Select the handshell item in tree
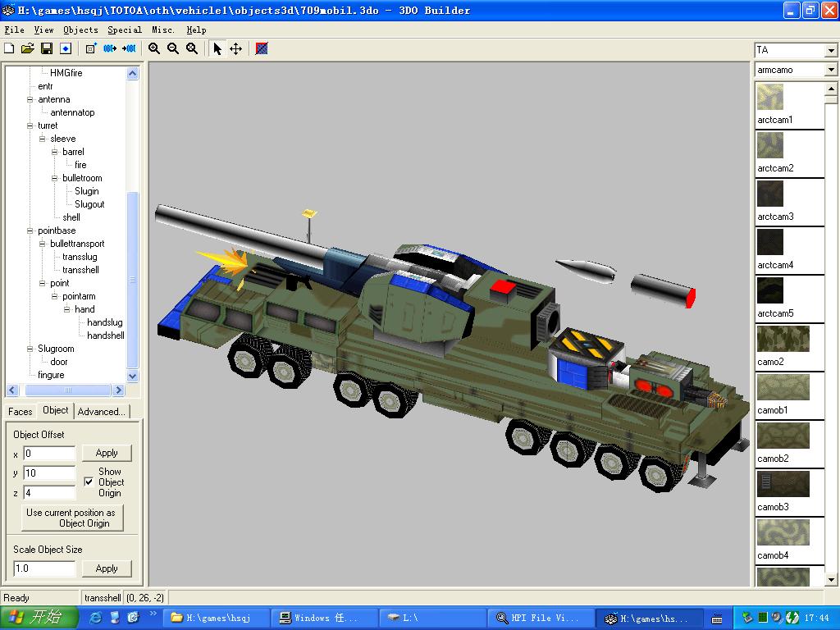 [x=106, y=336]
